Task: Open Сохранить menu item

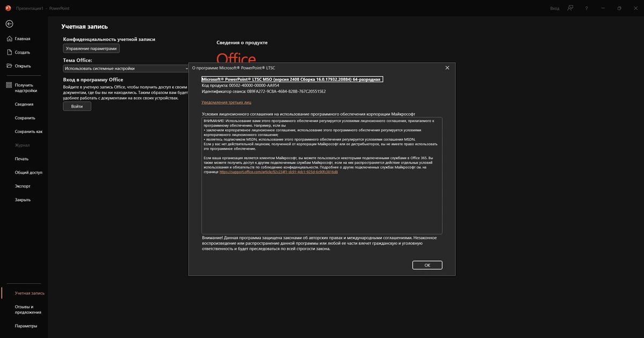Action: [25, 118]
